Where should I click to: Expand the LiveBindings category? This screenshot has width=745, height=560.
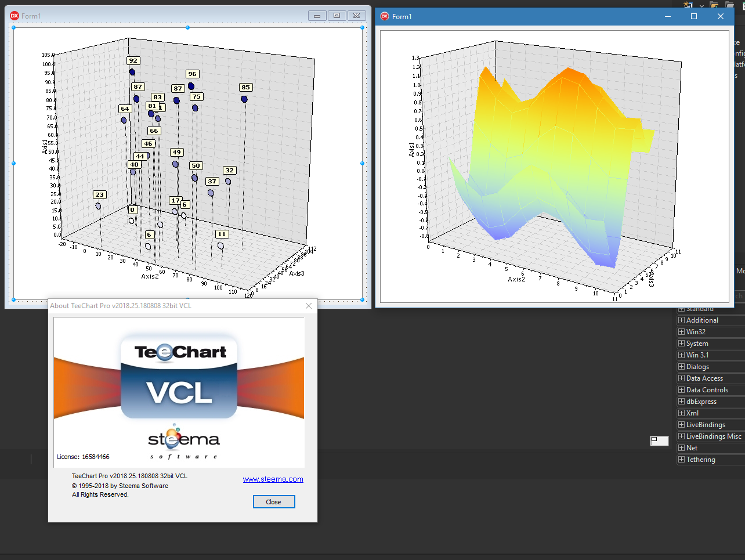(x=681, y=425)
